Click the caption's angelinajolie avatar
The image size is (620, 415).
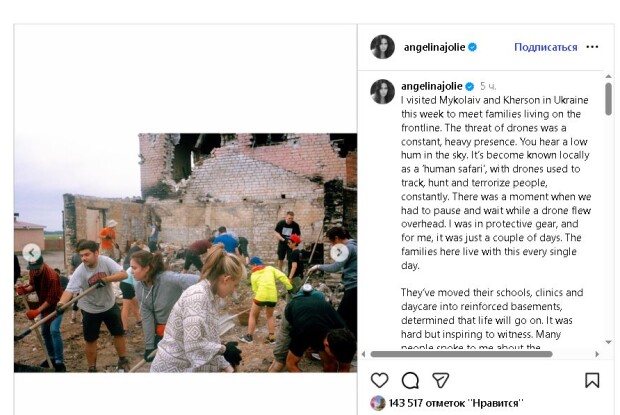point(382,91)
